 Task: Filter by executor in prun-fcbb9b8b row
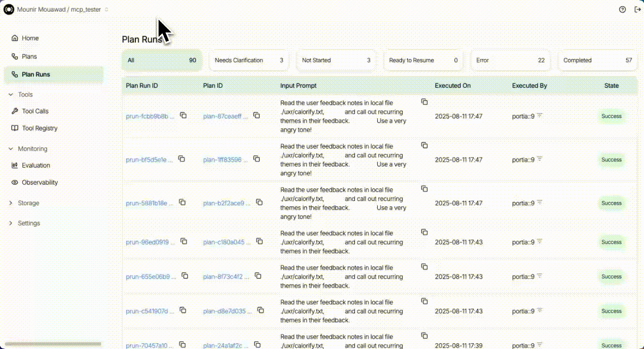click(539, 115)
